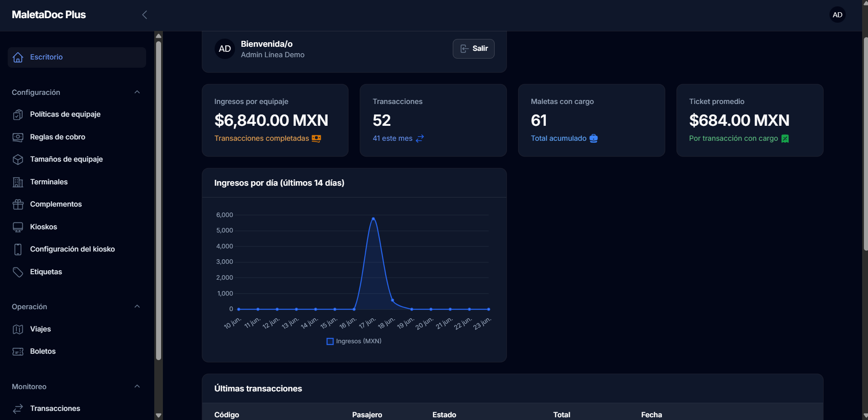Toggle the Ingresos (MXN) legend series
Screen dimensions: 868x420
tap(354, 341)
